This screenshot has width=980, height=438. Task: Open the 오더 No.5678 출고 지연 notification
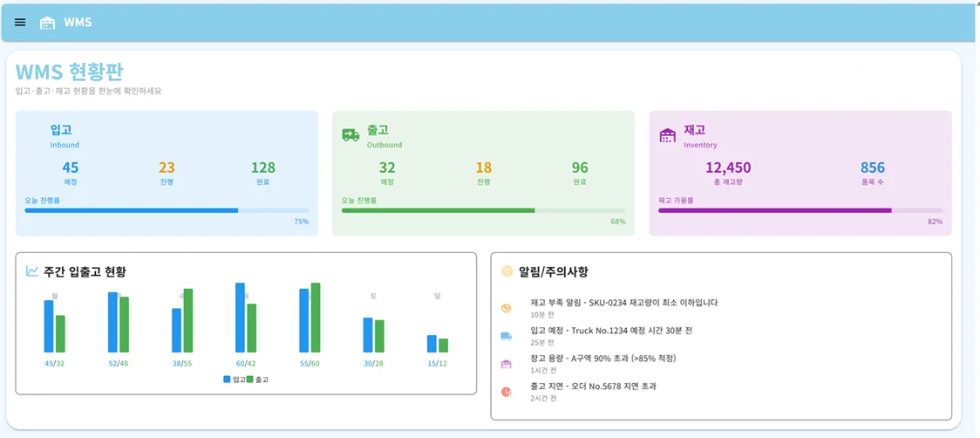593,386
